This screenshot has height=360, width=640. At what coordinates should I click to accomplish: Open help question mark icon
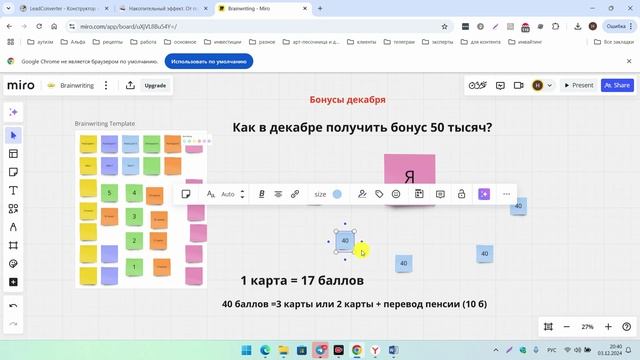pyautogui.click(x=627, y=327)
